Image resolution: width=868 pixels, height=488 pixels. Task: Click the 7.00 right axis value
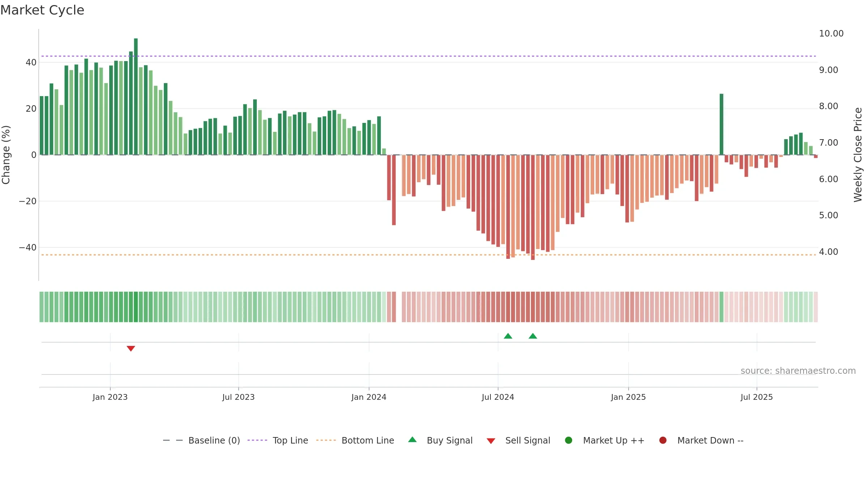[829, 142]
